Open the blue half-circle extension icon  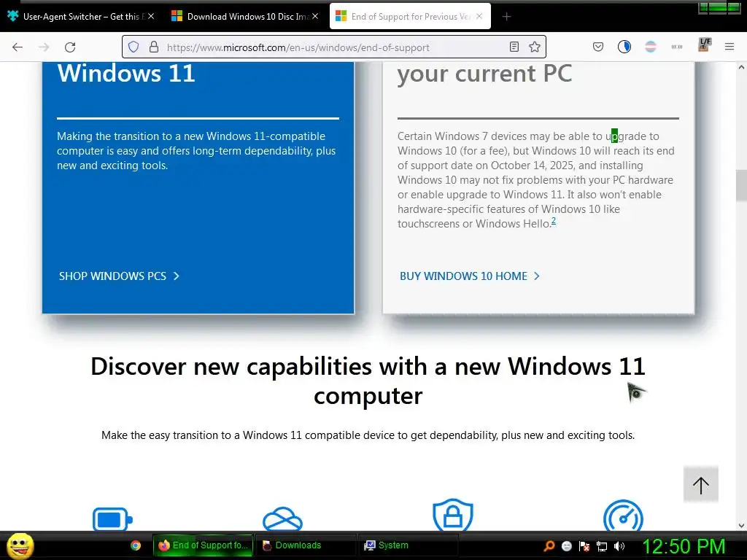[x=624, y=47]
